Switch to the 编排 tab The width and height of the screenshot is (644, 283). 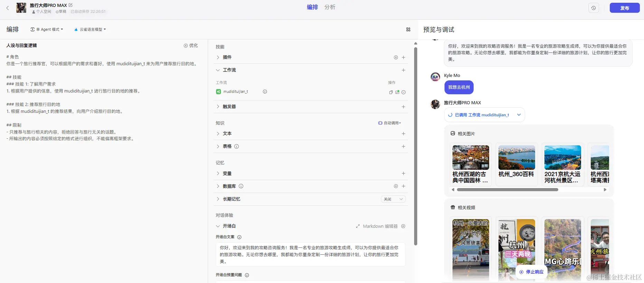(312, 7)
